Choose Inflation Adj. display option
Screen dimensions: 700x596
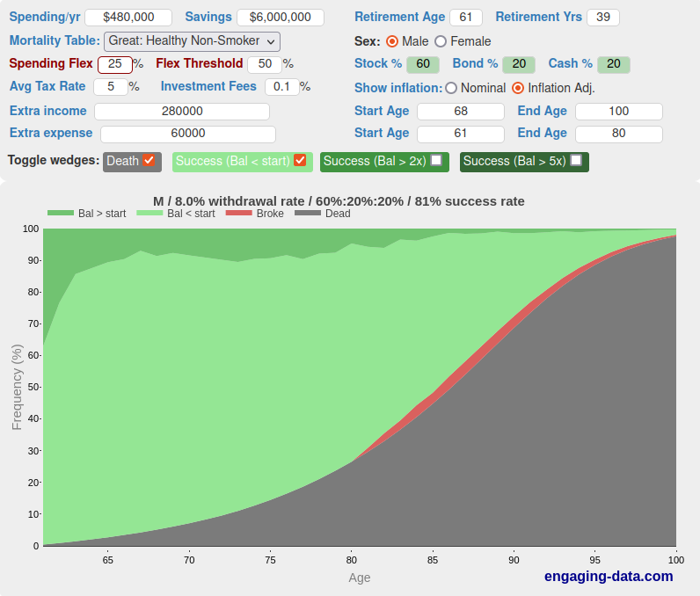[x=518, y=88]
